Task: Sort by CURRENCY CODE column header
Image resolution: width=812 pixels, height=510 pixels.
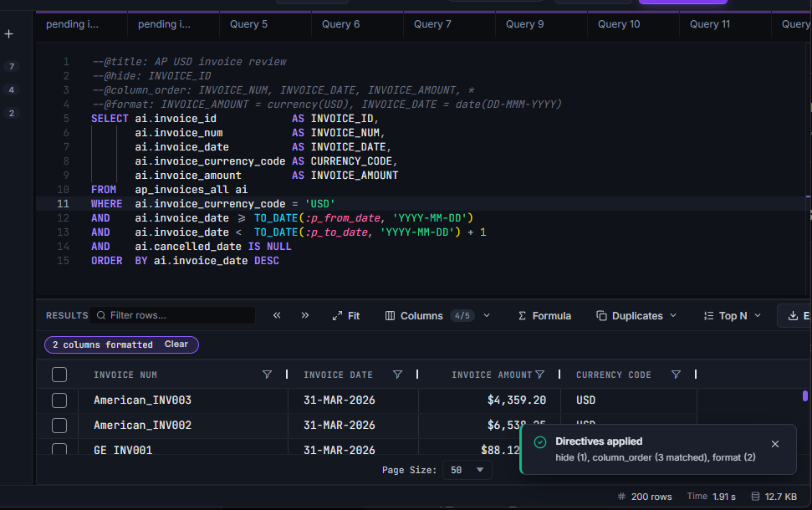Action: (614, 375)
